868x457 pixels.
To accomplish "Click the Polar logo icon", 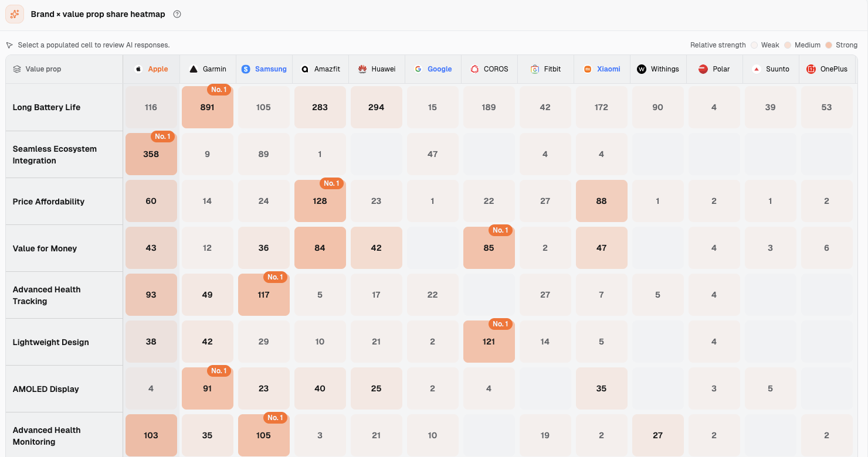I will click(703, 69).
